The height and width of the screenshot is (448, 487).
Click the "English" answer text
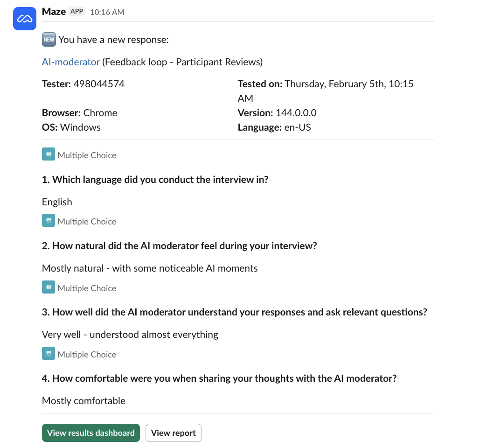pyautogui.click(x=57, y=202)
